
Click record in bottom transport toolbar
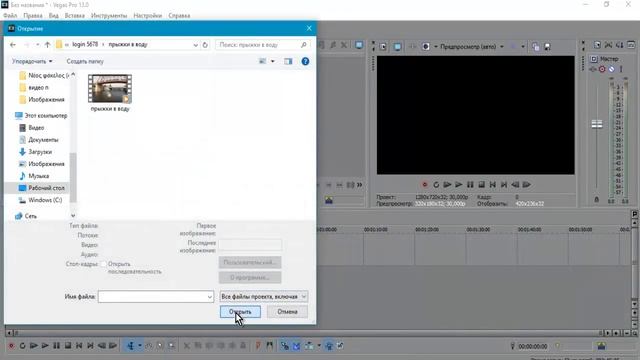[x=11, y=346]
